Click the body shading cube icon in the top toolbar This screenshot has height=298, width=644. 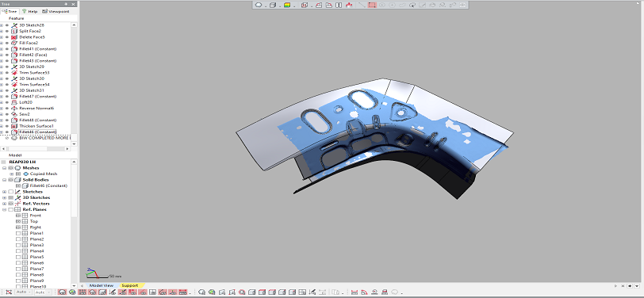click(x=273, y=5)
